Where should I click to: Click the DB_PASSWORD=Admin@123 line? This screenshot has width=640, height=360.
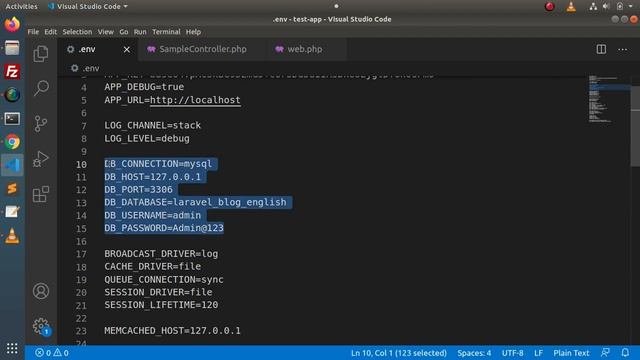point(164,228)
